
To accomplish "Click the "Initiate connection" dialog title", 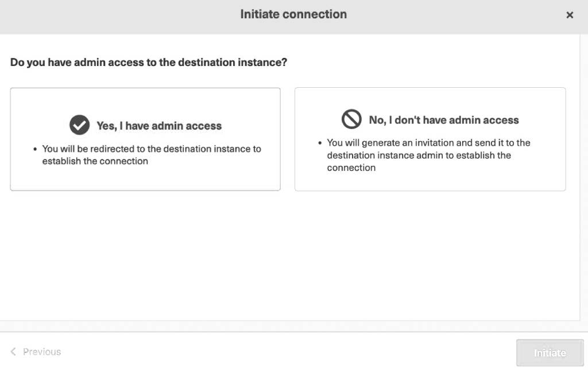I will point(293,14).
